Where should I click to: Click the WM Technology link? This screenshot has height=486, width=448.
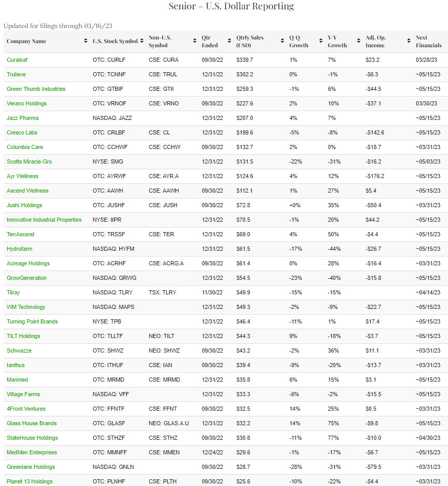[26, 307]
